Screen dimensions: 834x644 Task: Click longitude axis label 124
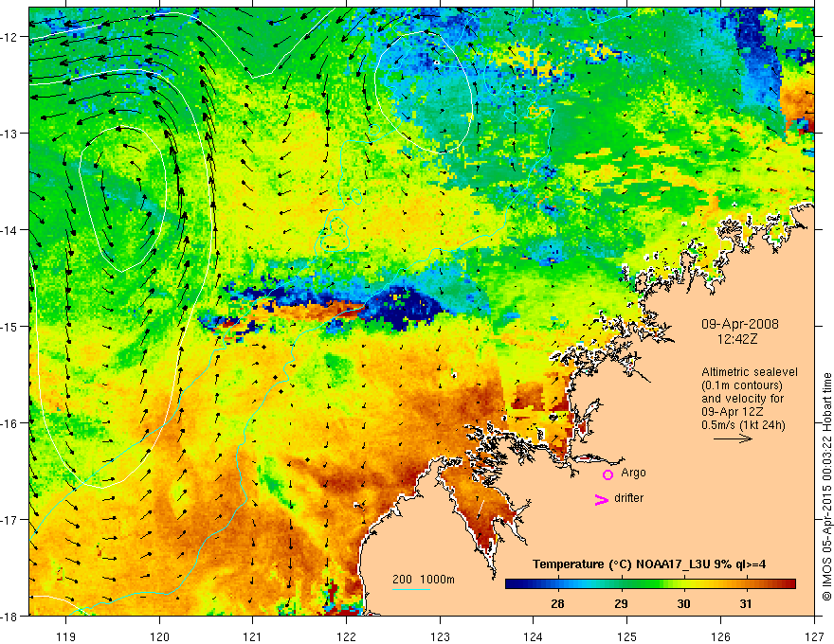(x=534, y=636)
